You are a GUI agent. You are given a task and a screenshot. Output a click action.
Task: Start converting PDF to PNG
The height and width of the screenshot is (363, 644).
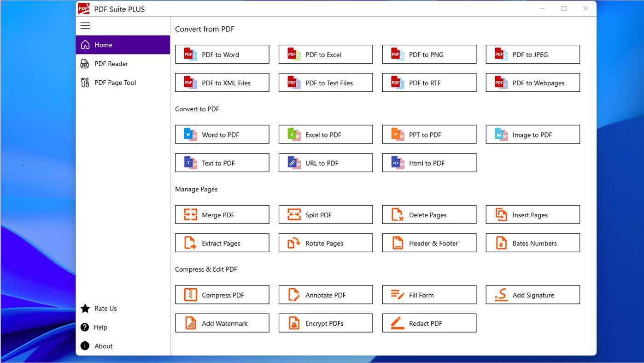429,54
